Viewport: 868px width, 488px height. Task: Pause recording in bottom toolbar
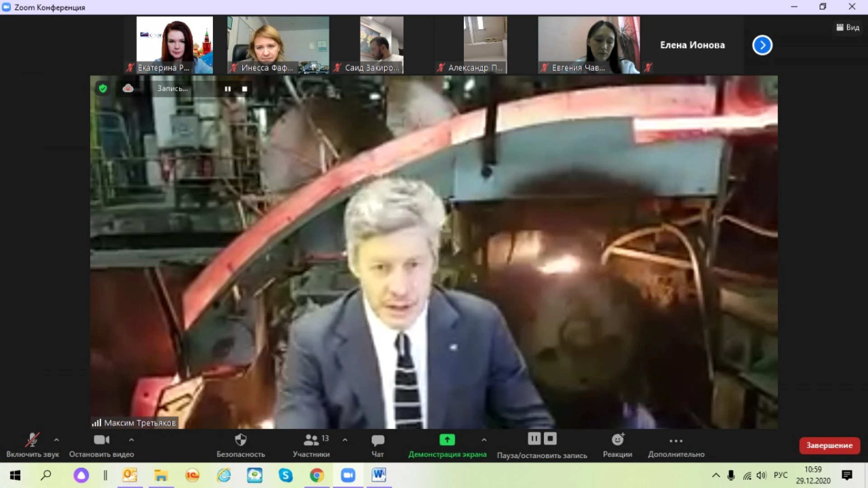click(534, 438)
